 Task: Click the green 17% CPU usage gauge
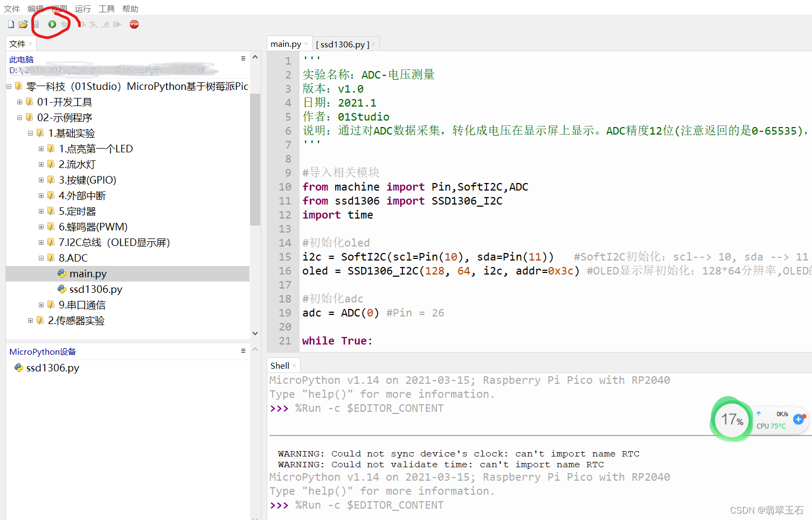pos(731,419)
